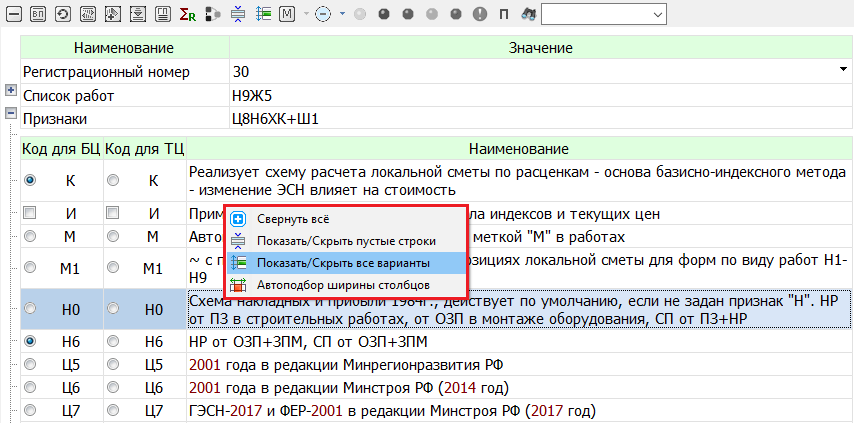Select ТЦ radio button for code Ц6
The width and height of the screenshot is (854, 423).
coord(113,387)
